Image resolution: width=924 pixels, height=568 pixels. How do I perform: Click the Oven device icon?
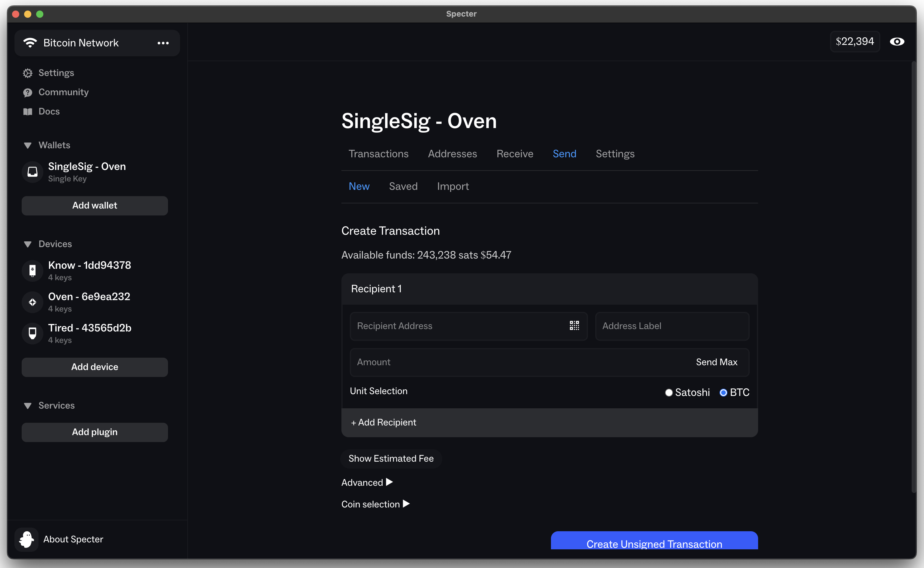click(x=33, y=302)
